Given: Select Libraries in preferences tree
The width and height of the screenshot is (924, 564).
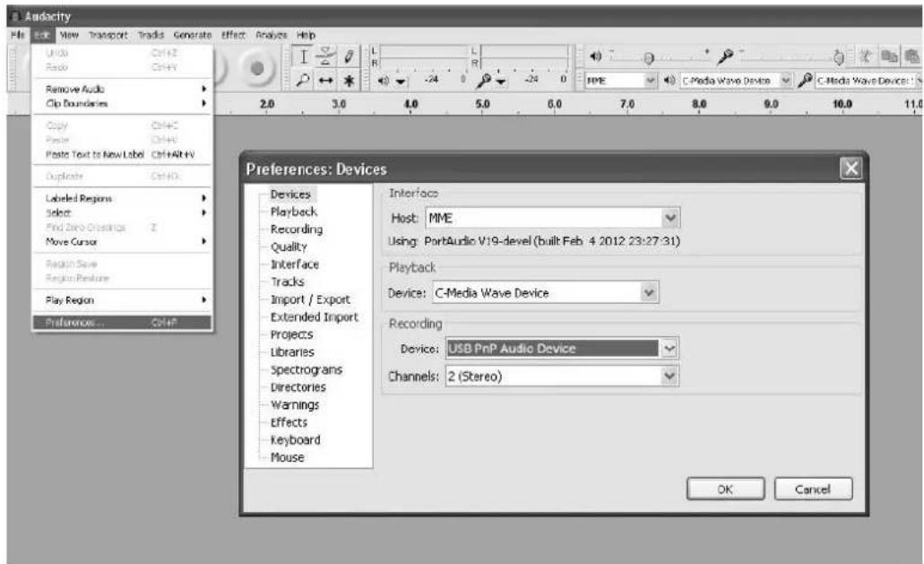Looking at the screenshot, I should click(292, 351).
